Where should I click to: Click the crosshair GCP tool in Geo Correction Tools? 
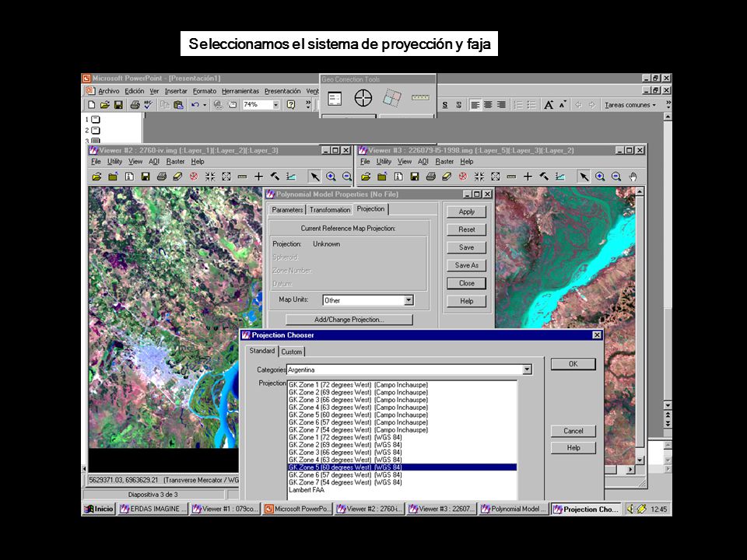[x=363, y=99]
